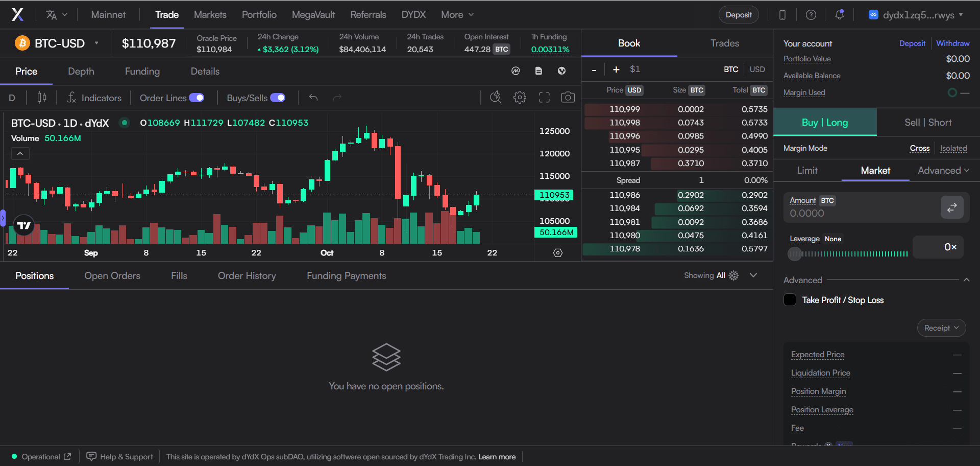Click the Withdraw link in account panel
The image size is (980, 466).
(952, 43)
